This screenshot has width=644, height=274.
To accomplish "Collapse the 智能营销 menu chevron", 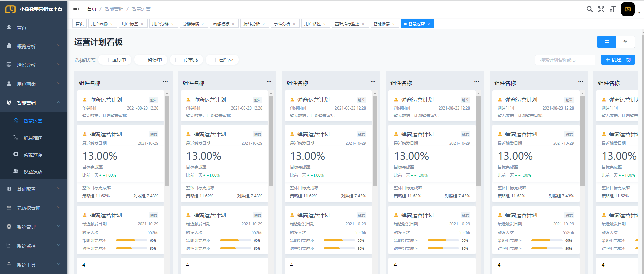I will click(59, 102).
